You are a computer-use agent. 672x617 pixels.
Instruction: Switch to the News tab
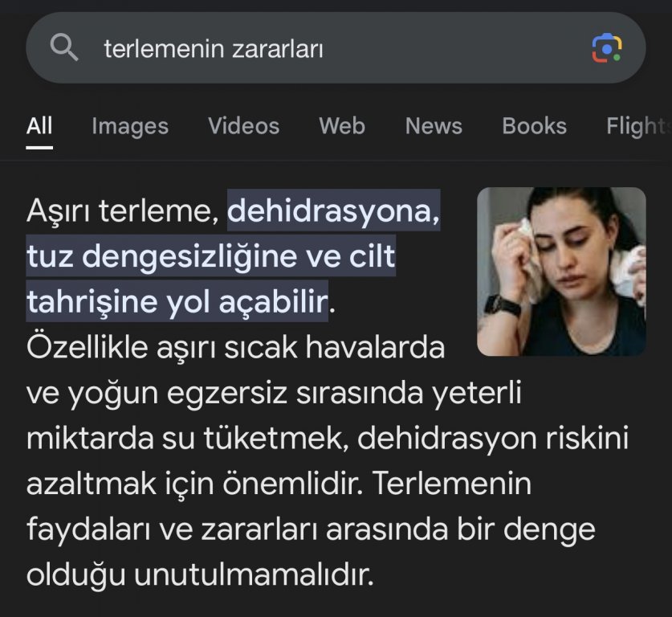(434, 126)
